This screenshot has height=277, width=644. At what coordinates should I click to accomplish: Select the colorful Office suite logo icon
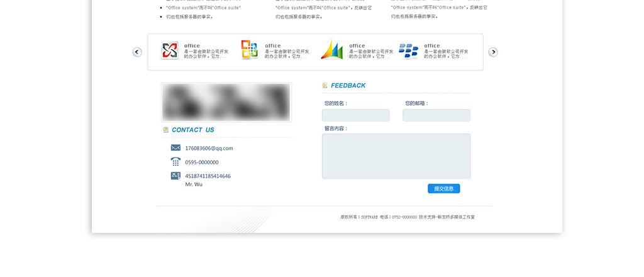click(x=250, y=50)
